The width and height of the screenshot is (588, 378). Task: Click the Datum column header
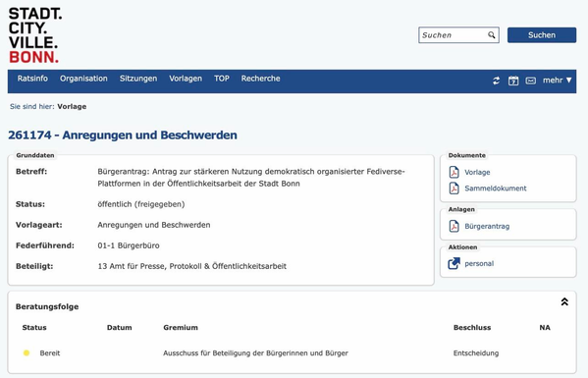119,327
